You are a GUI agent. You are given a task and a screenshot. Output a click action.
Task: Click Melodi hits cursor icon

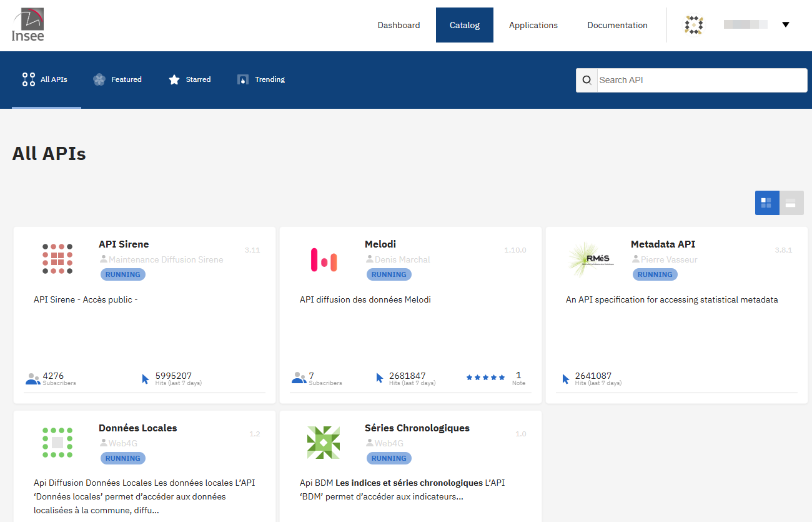[379, 378]
